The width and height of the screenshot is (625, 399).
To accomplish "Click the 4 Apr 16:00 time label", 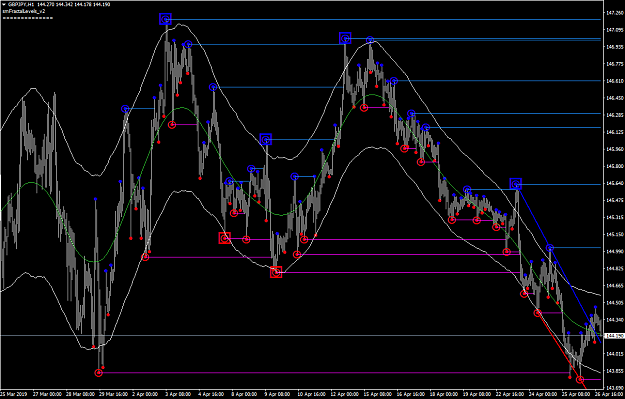I will [211, 394].
